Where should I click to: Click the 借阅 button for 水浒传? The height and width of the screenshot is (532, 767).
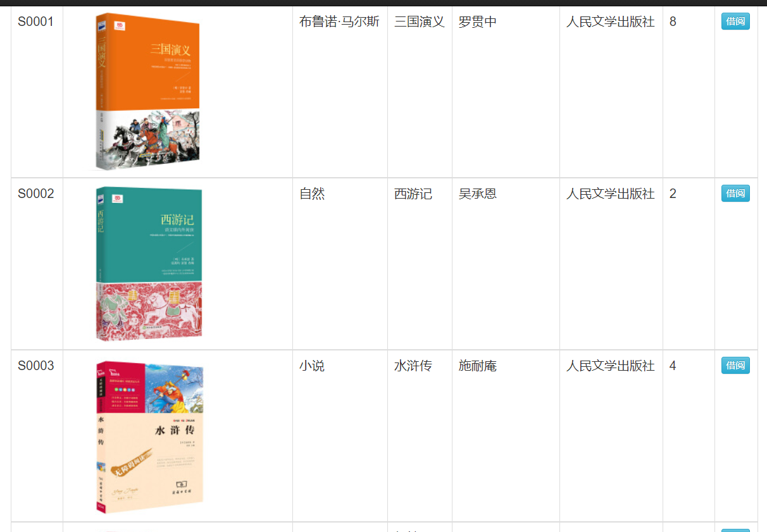pos(735,366)
